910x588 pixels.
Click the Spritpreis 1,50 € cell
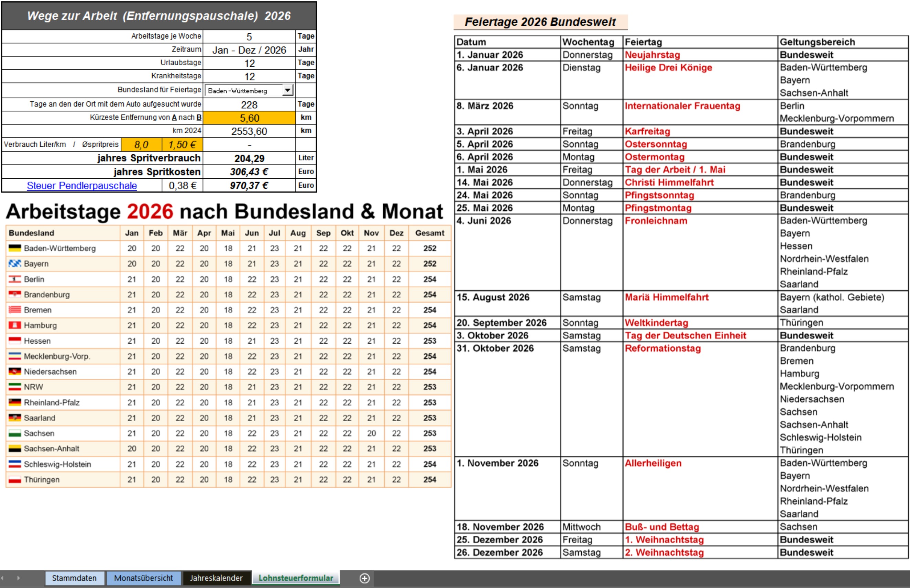(182, 145)
